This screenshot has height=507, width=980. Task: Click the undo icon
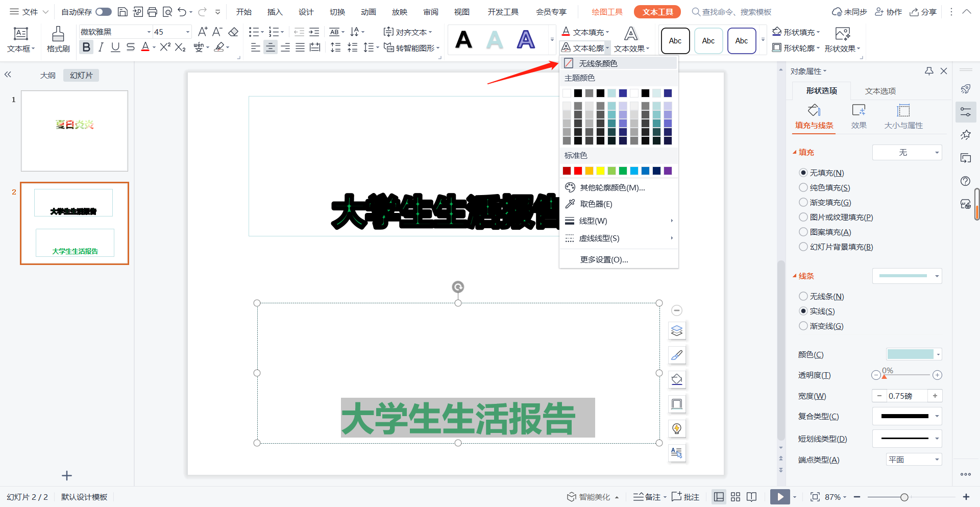click(x=182, y=12)
